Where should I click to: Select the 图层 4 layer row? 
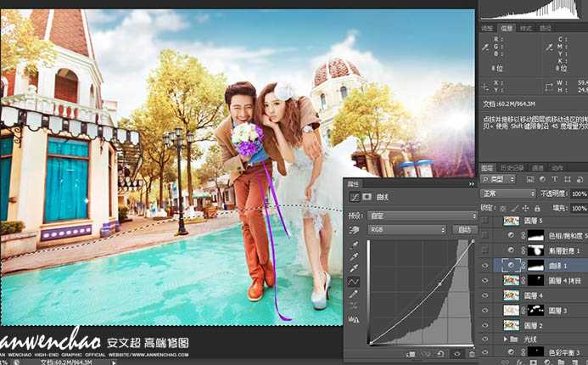pos(534,295)
